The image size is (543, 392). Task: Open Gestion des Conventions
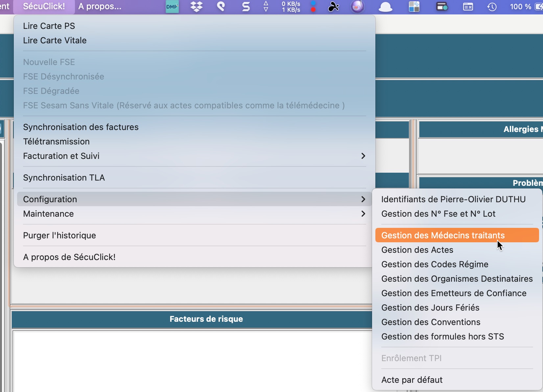(x=457, y=322)
